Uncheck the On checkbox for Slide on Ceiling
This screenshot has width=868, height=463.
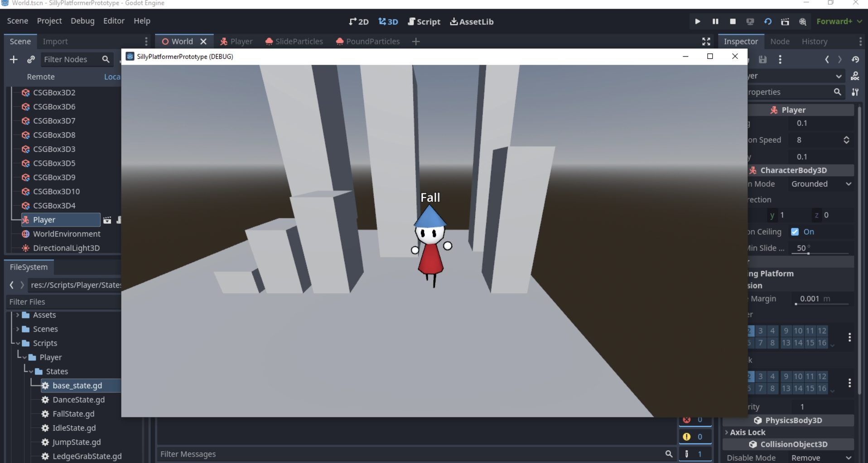click(796, 231)
